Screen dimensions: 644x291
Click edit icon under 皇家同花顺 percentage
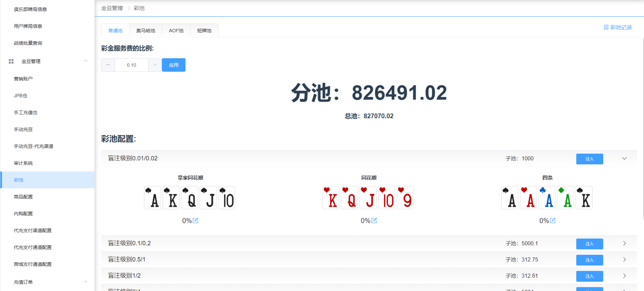pyautogui.click(x=195, y=220)
